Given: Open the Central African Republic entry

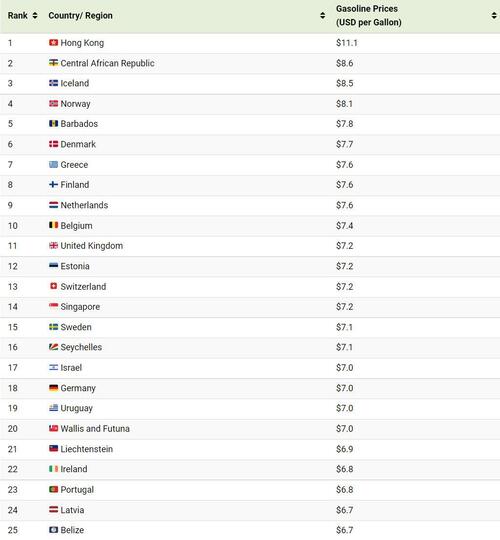Looking at the screenshot, I should (107, 63).
